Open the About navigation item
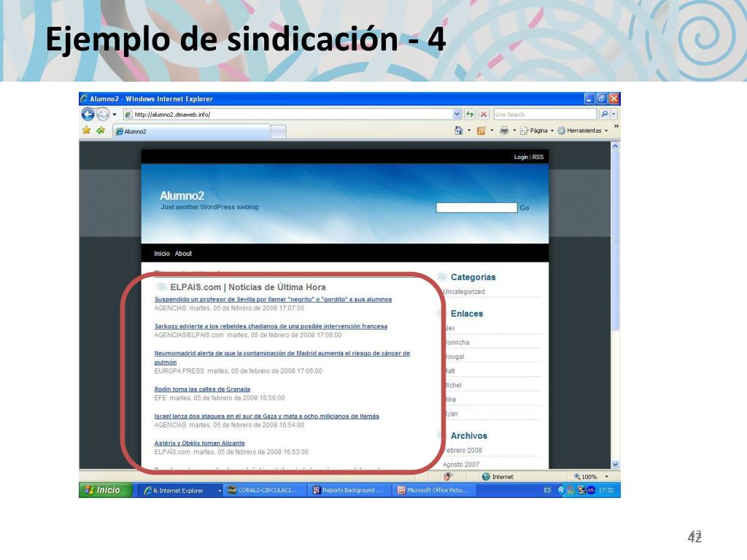747x560 pixels. click(x=183, y=254)
